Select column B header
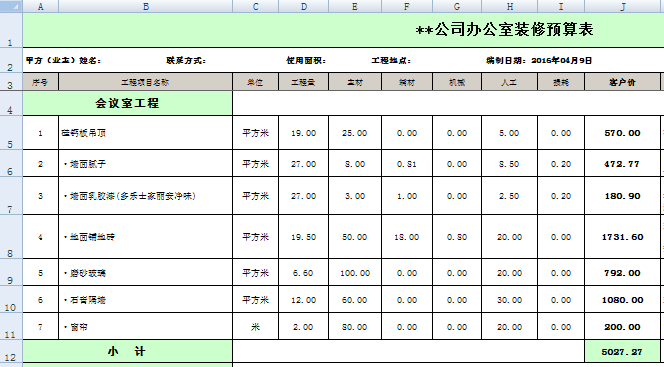664x367 pixels. 146,6
